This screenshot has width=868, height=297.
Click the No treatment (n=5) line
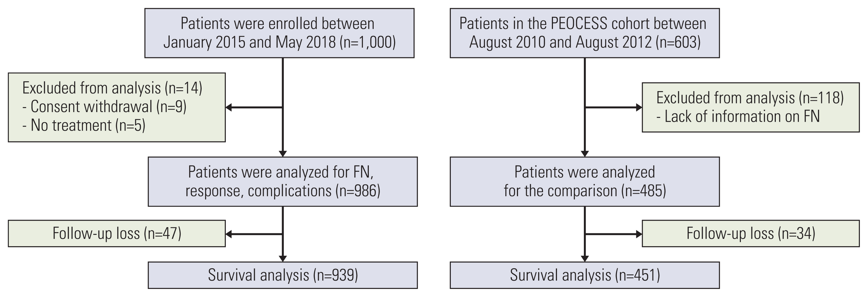click(84, 126)
